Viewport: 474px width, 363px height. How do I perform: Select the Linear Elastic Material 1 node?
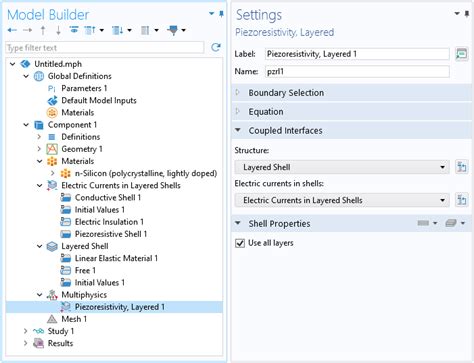116,258
